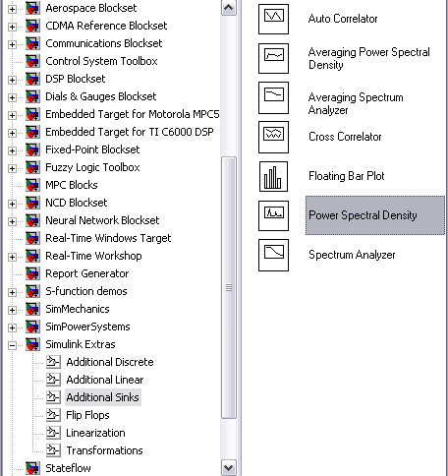The height and width of the screenshot is (476, 448).
Task: Click the Stateflow library icon
Action: tap(32, 468)
